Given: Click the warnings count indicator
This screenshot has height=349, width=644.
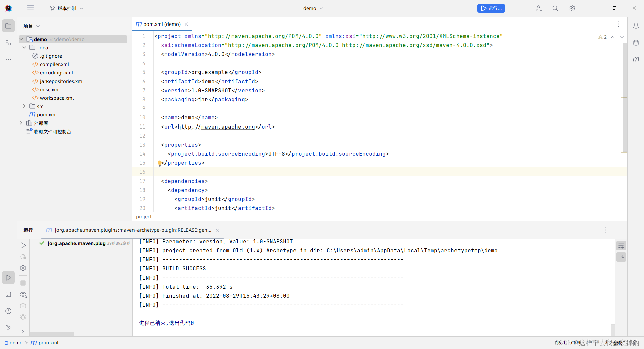Looking at the screenshot, I should (x=602, y=37).
